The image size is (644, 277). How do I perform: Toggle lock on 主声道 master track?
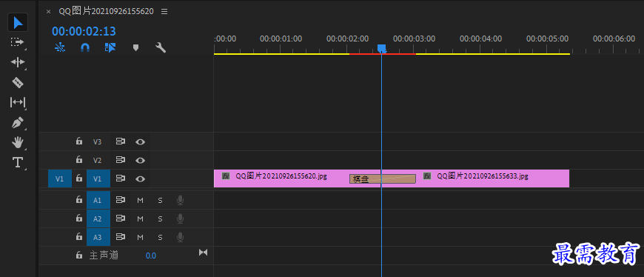(x=79, y=256)
